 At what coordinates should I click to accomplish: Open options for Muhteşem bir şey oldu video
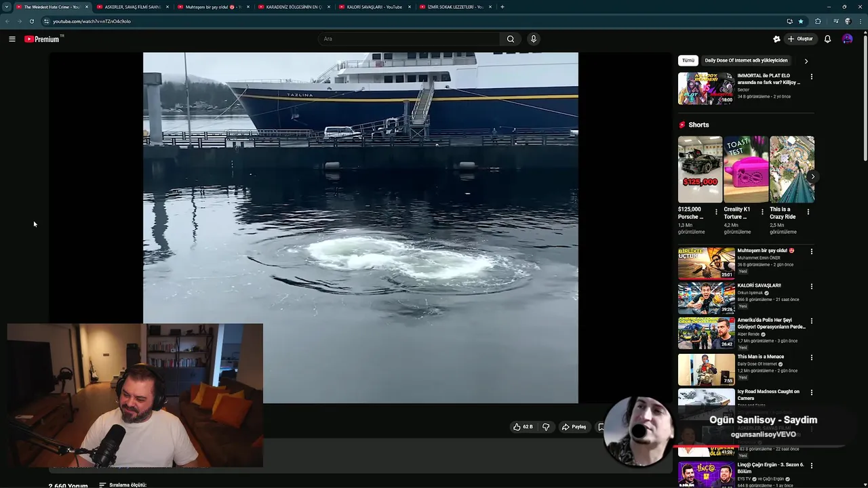[812, 251]
